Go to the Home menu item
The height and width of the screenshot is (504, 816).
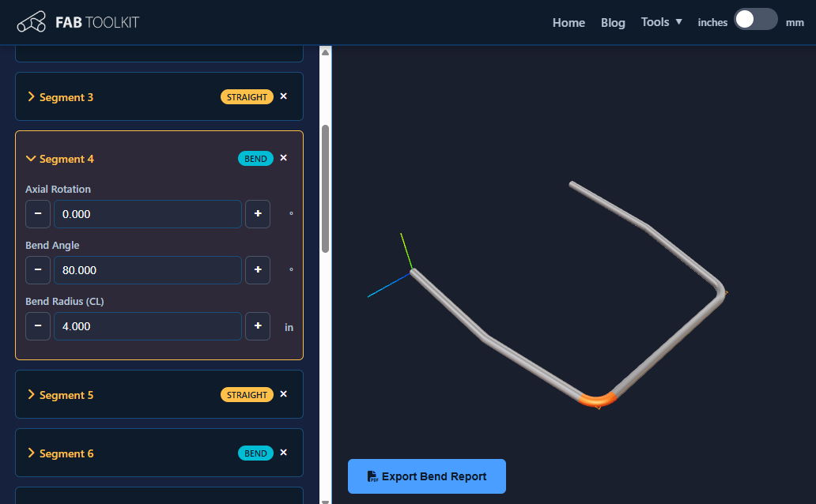pyautogui.click(x=569, y=23)
